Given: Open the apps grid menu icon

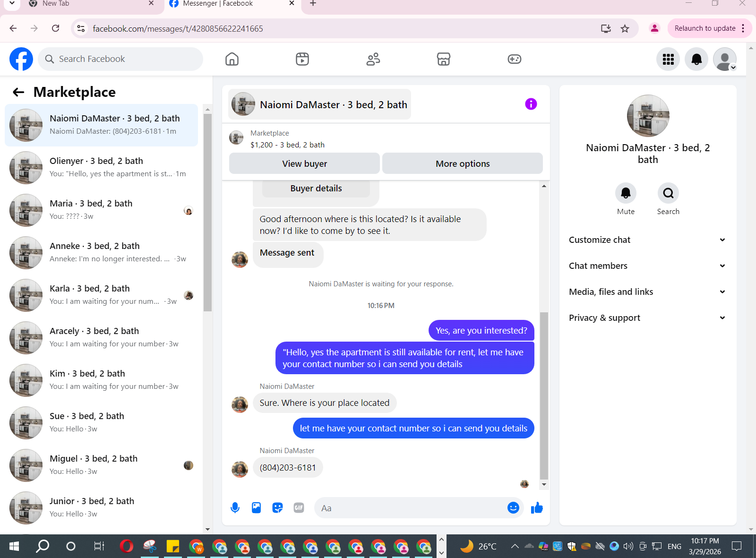Looking at the screenshot, I should coord(668,59).
